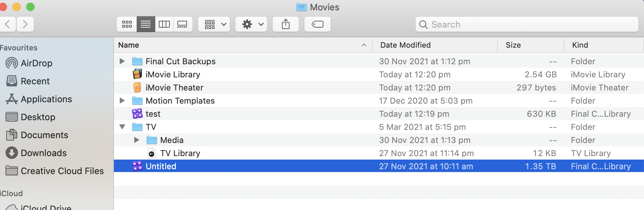Image resolution: width=644 pixels, height=210 pixels.
Task: Select the iMovie Theater file icon
Action: pyautogui.click(x=137, y=87)
